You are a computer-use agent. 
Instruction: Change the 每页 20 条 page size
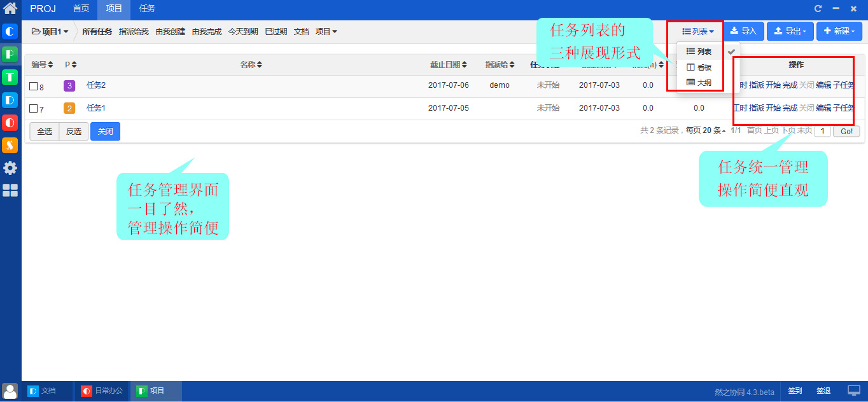[x=705, y=130]
